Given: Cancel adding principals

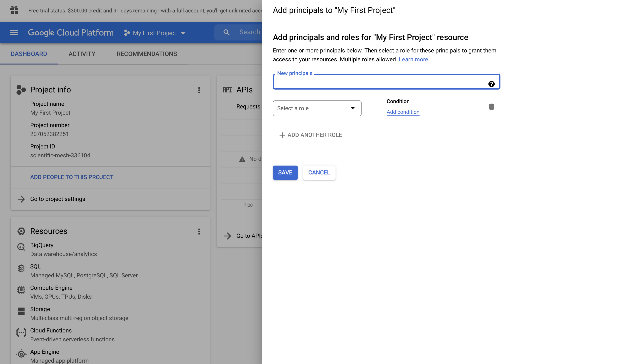Looking at the screenshot, I should pyautogui.click(x=319, y=172).
